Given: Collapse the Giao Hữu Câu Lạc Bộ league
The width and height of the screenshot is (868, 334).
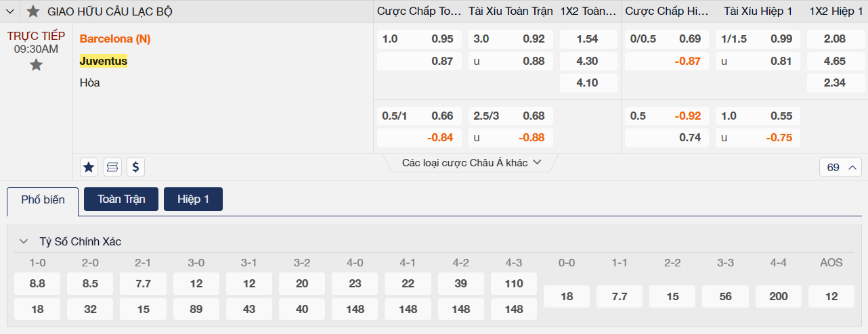Looking at the screenshot, I should point(10,11).
